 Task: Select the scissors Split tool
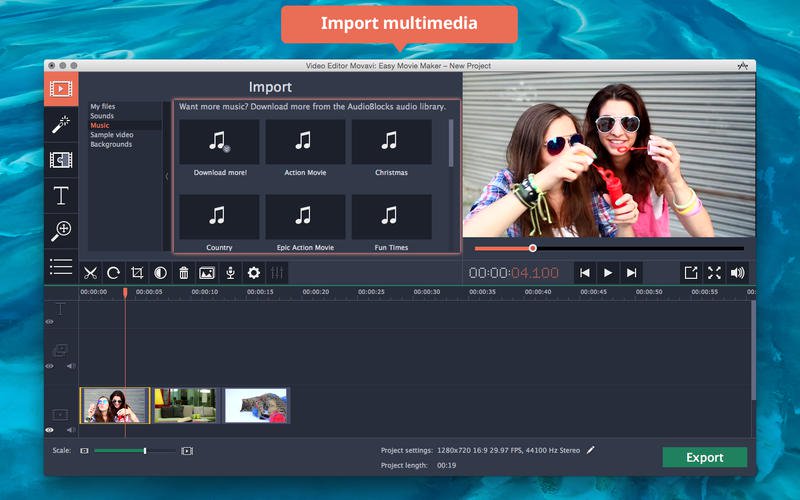pos(90,272)
